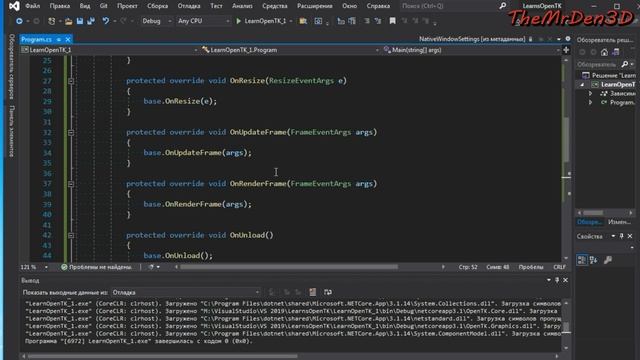Collapse the OnResize method outline
The image size is (640, 360).
click(x=71, y=81)
